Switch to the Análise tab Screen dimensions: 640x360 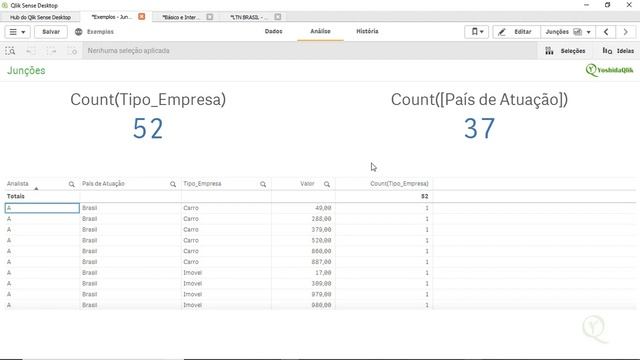point(320,31)
